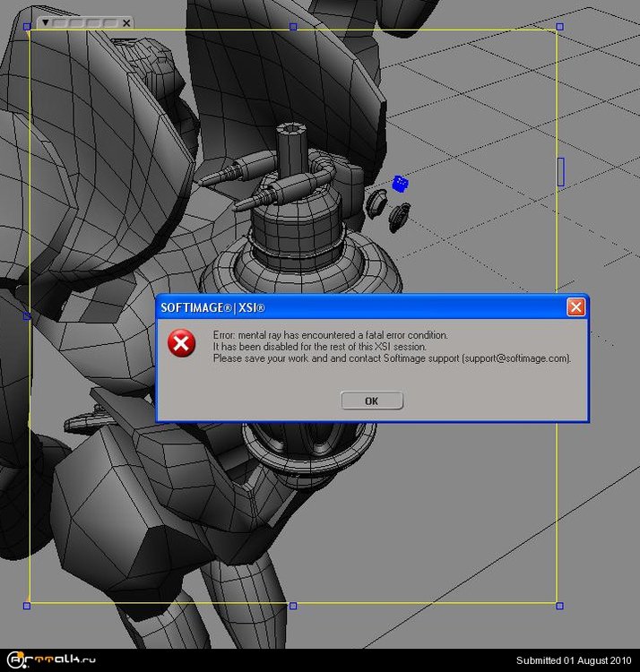This screenshot has width=640, height=672.
Task: Select the second render region cache slot
Action: click(76, 22)
